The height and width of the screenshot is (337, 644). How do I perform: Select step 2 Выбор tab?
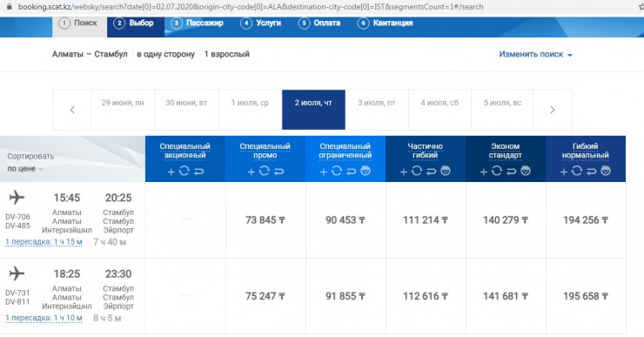coord(136,26)
